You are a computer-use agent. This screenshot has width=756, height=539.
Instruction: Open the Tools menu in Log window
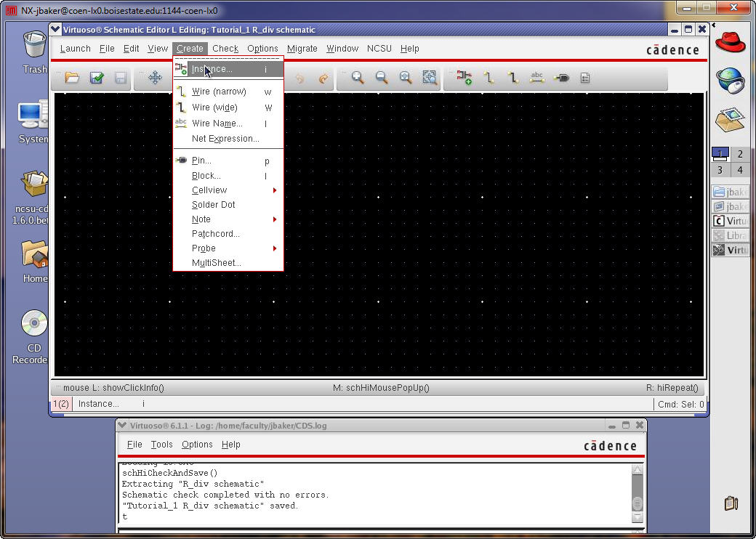(x=161, y=445)
